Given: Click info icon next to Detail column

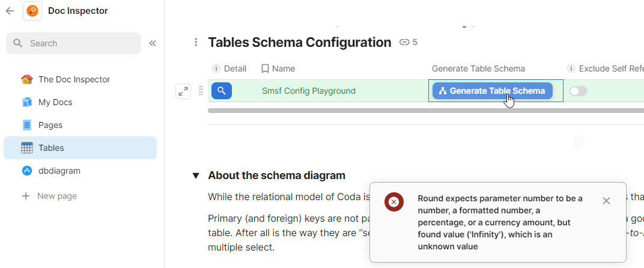Looking at the screenshot, I should pyautogui.click(x=216, y=69).
